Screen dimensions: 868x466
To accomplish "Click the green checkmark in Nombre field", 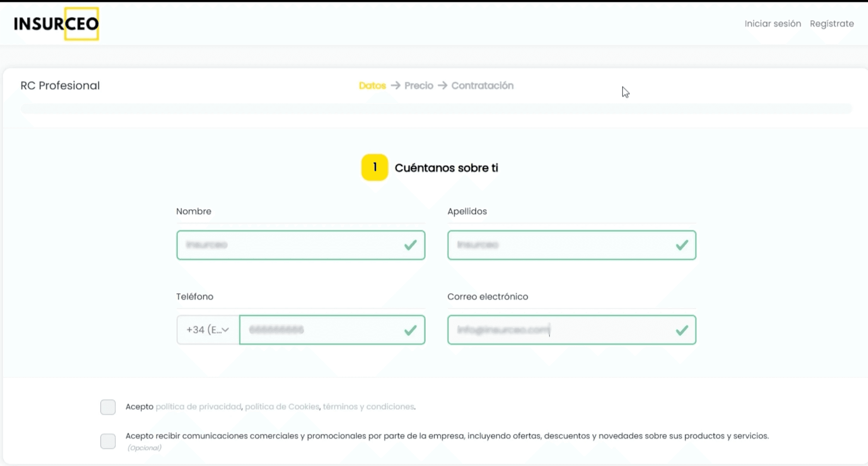I will tap(410, 245).
